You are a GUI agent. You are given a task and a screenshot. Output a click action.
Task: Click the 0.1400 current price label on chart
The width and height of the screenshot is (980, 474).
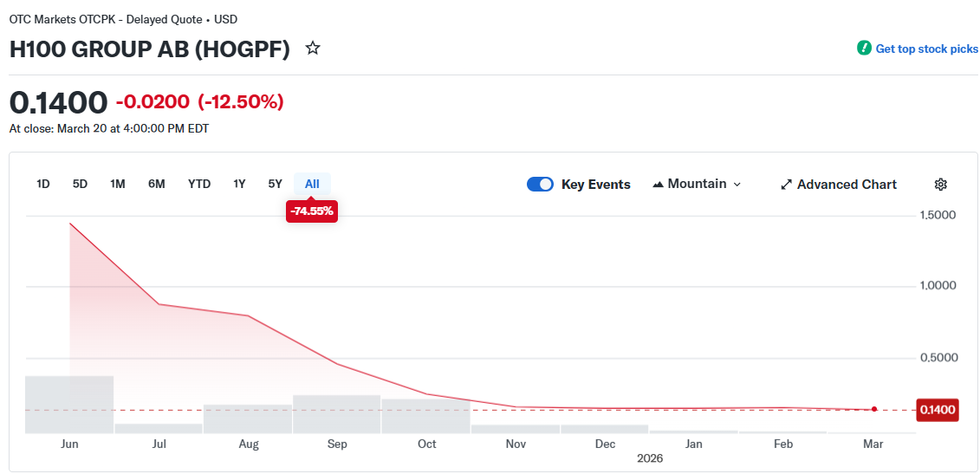point(937,410)
